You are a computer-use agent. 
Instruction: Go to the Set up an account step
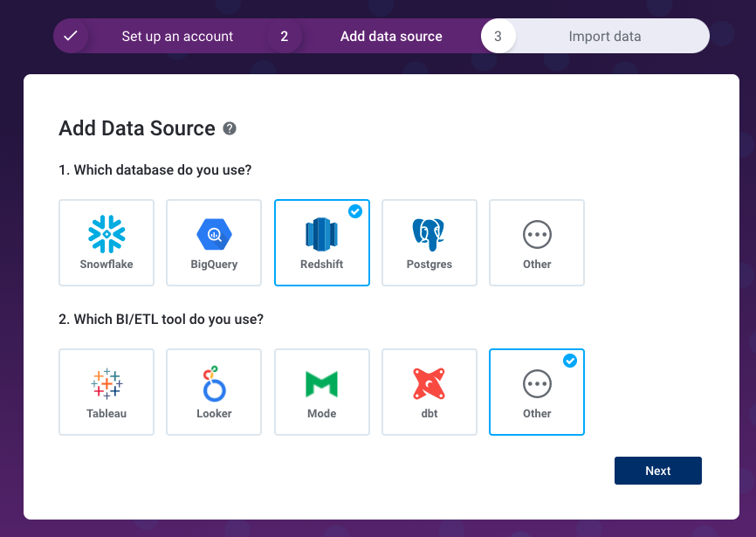177,36
